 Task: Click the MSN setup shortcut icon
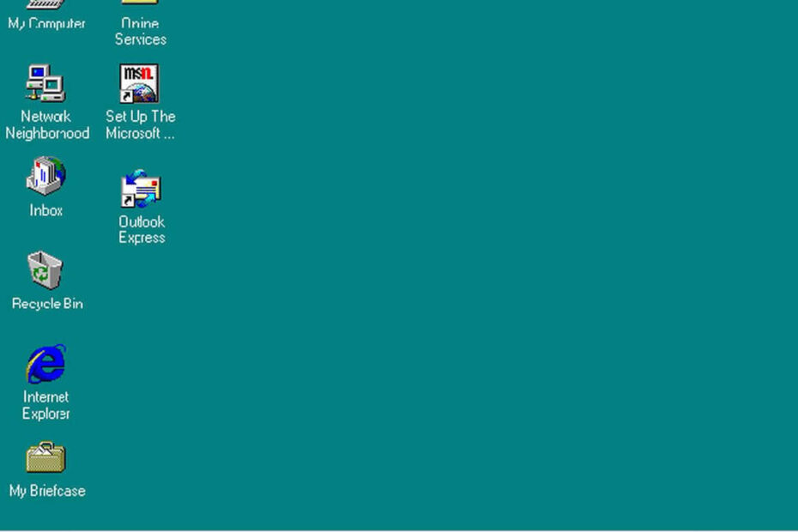tap(139, 83)
